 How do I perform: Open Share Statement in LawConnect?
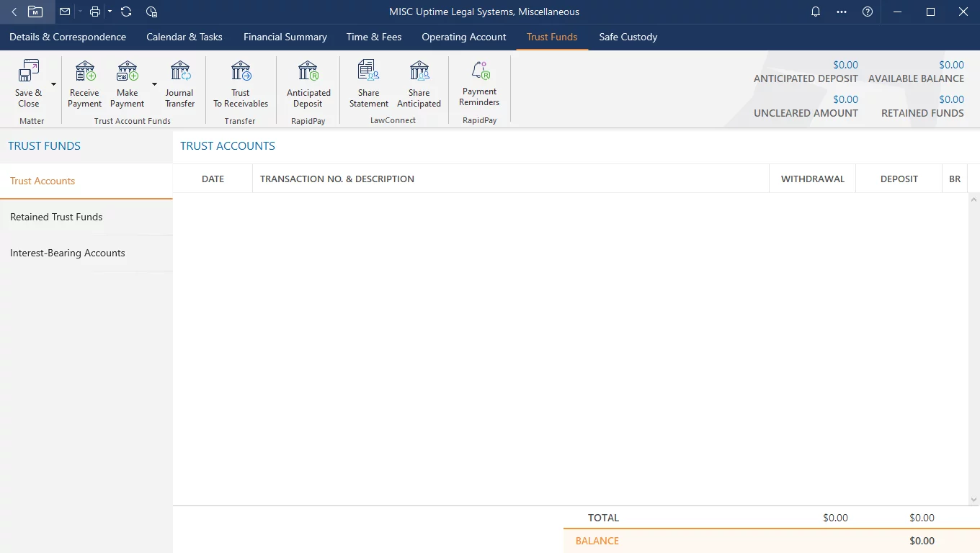368,72
